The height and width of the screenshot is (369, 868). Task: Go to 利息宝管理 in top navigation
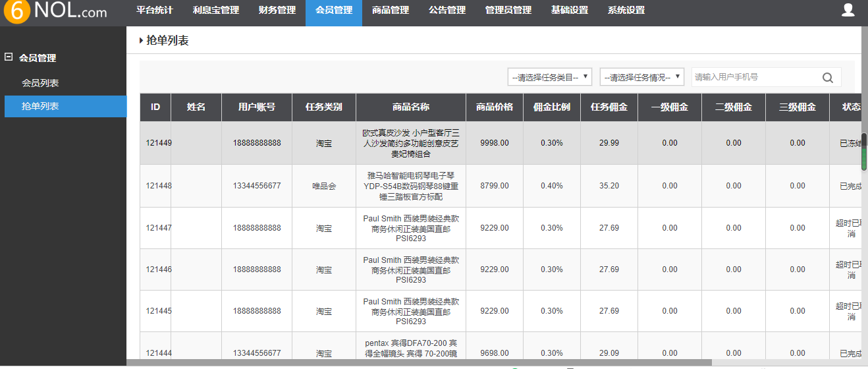click(216, 11)
